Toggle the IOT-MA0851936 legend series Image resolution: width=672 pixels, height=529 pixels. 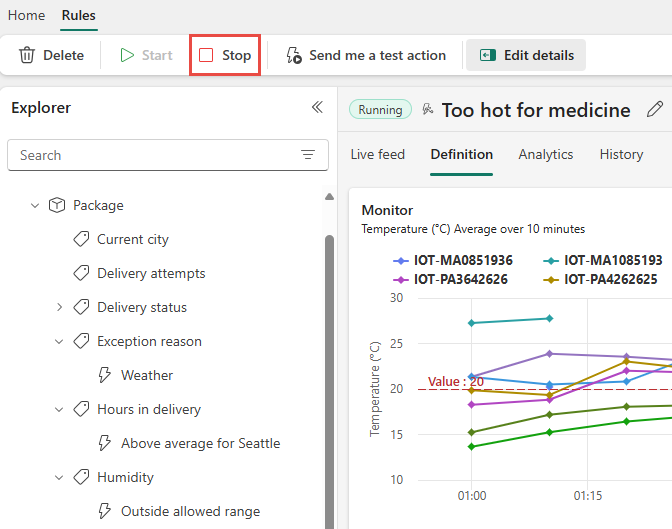[454, 260]
